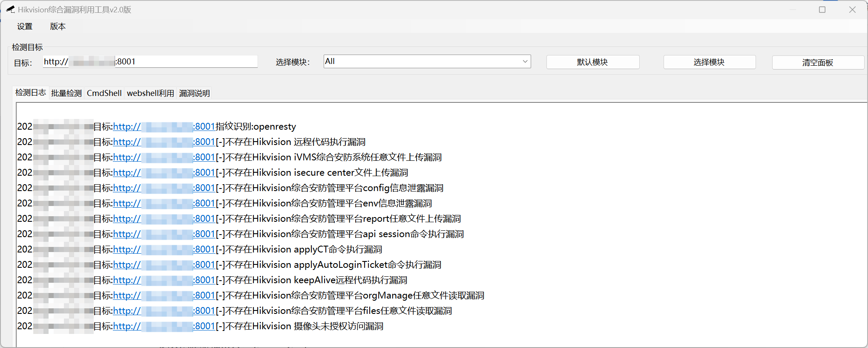Switch to the 检测日志 tab
Image resolution: width=868 pixels, height=348 pixels.
[x=31, y=93]
